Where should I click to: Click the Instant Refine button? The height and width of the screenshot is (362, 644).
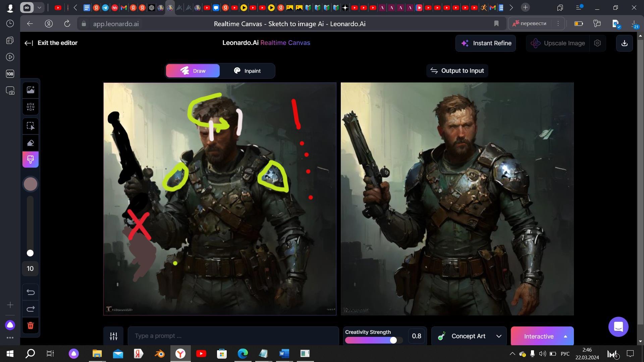485,43
